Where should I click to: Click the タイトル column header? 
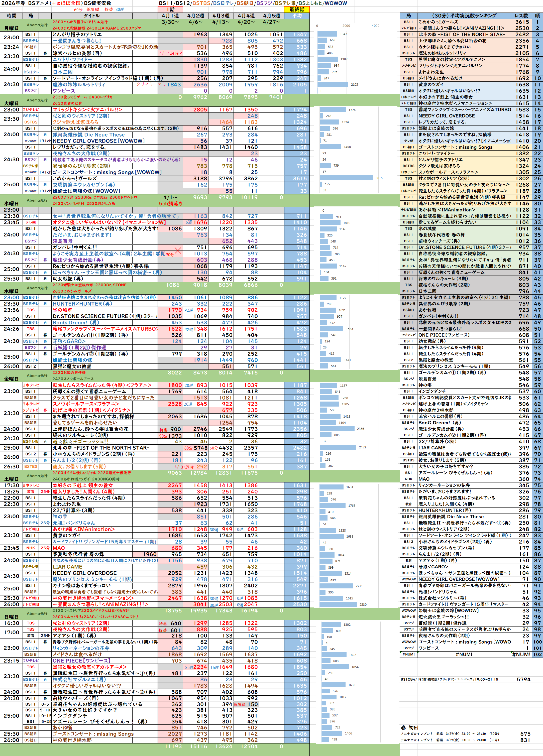point(92,16)
